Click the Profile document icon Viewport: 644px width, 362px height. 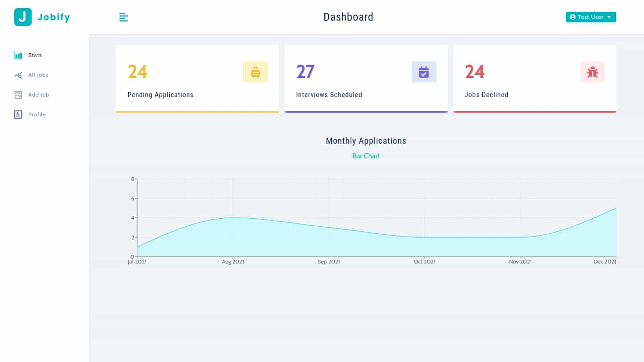coord(18,115)
